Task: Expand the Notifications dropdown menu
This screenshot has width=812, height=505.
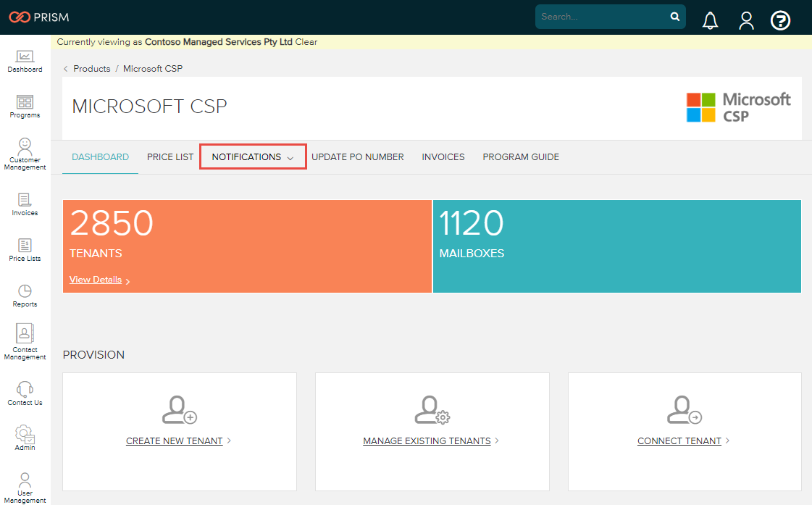Action: 253,157
